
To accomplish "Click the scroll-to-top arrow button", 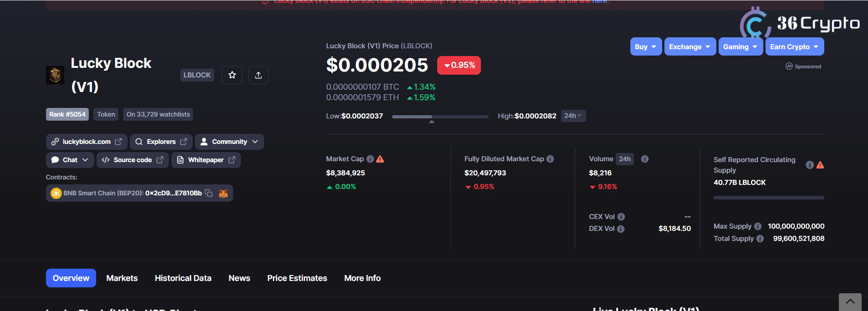I will tap(850, 302).
